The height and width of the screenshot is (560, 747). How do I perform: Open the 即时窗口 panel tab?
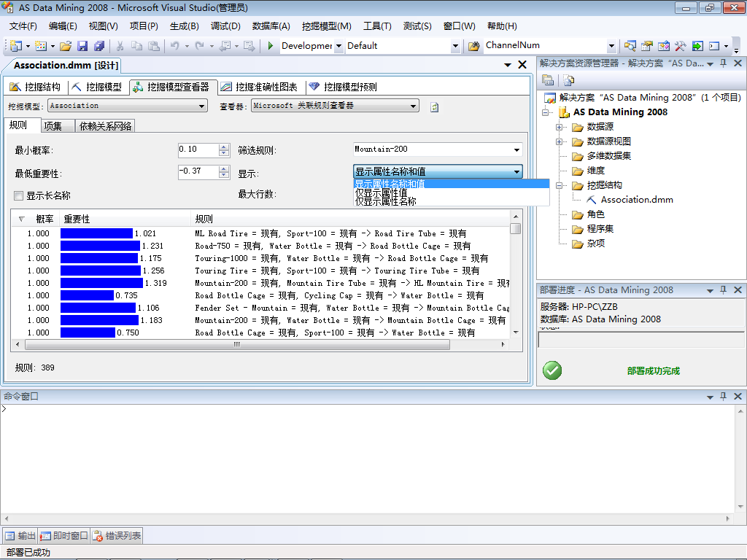click(x=64, y=536)
